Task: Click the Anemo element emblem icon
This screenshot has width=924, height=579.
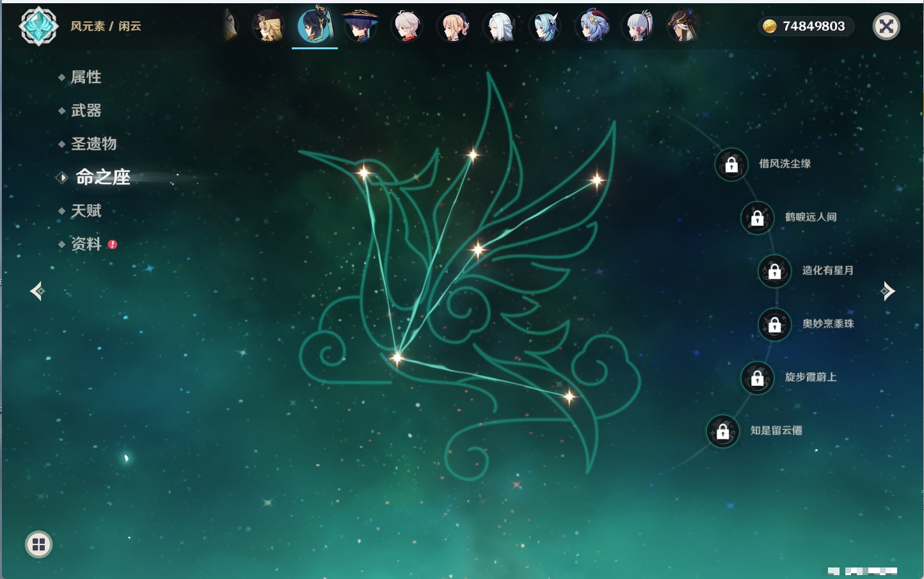Action: point(38,26)
